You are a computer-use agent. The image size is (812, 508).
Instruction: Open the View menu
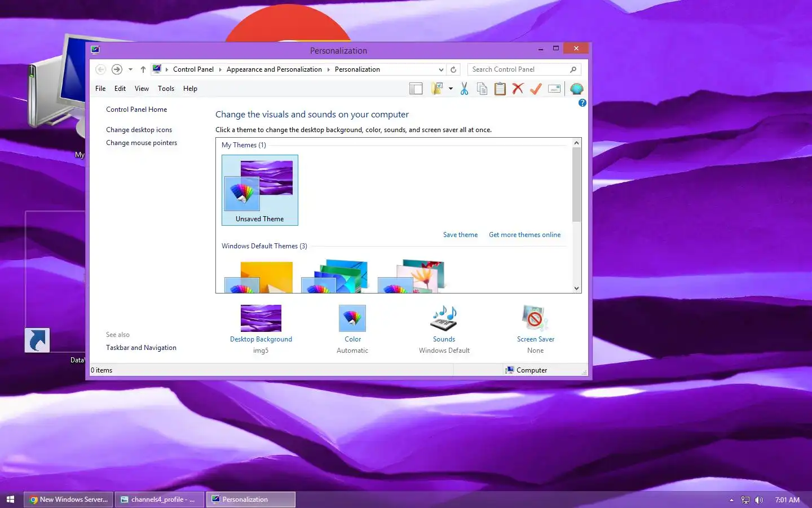(142, 89)
